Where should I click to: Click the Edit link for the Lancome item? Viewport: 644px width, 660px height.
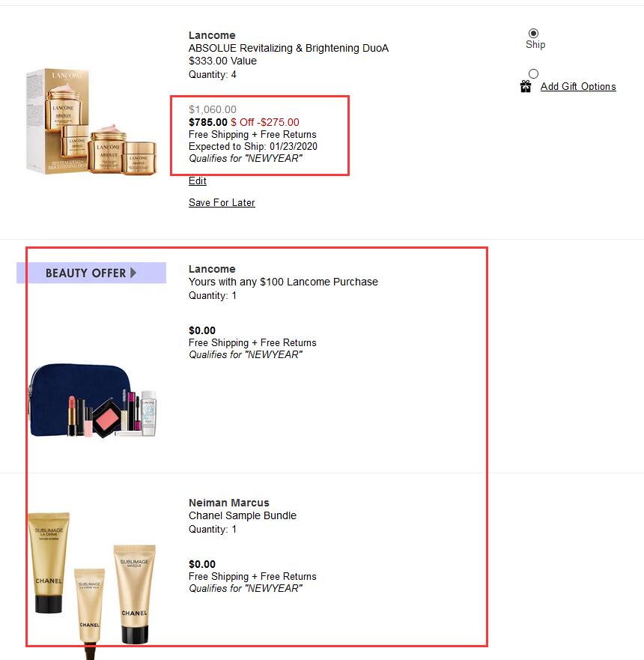click(x=197, y=181)
